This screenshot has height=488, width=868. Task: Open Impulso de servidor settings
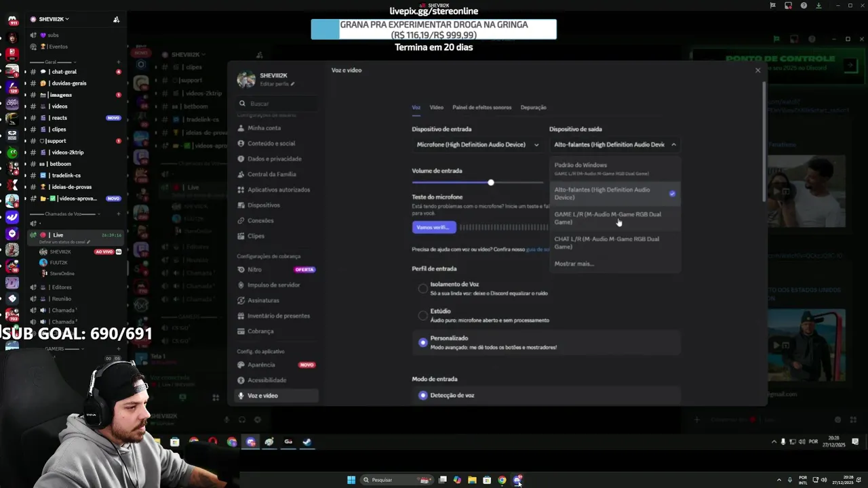(277, 285)
